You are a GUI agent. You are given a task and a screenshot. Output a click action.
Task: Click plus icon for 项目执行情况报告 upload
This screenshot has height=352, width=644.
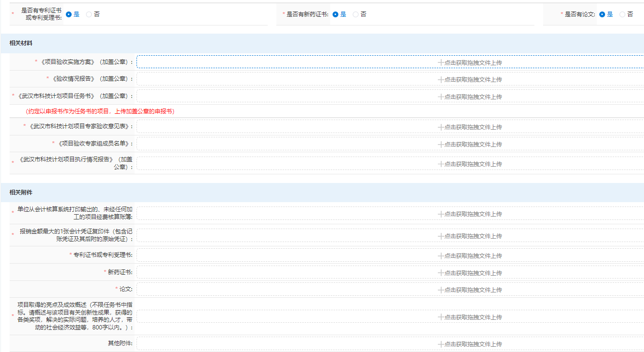click(x=441, y=164)
